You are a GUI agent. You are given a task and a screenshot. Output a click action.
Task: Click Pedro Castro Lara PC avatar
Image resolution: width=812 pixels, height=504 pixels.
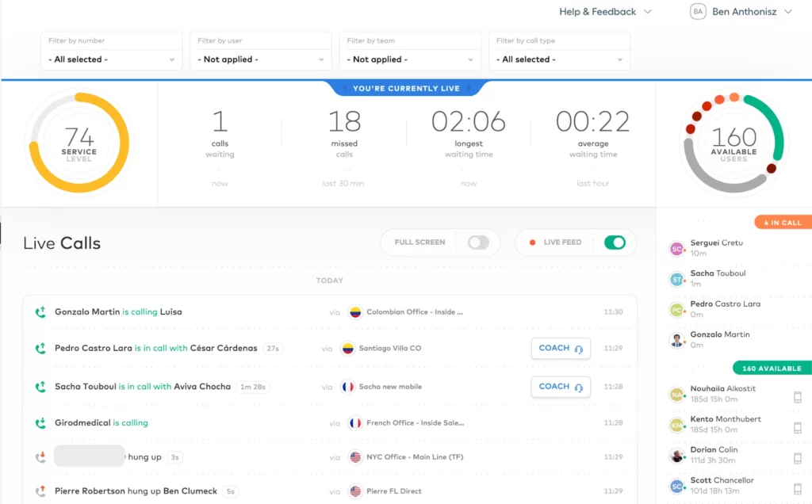point(677,310)
